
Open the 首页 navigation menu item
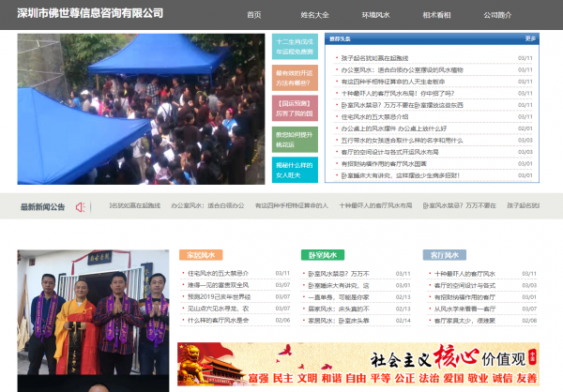254,14
